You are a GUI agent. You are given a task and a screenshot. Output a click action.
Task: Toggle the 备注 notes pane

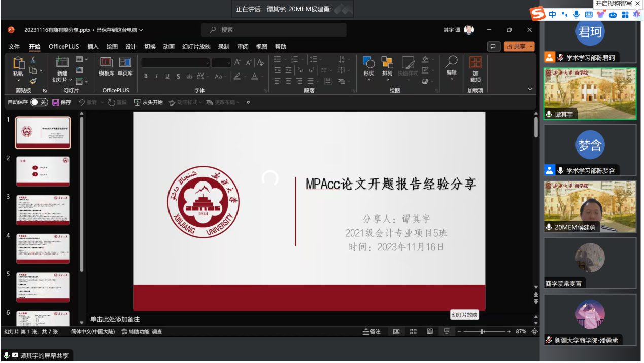pos(371,331)
